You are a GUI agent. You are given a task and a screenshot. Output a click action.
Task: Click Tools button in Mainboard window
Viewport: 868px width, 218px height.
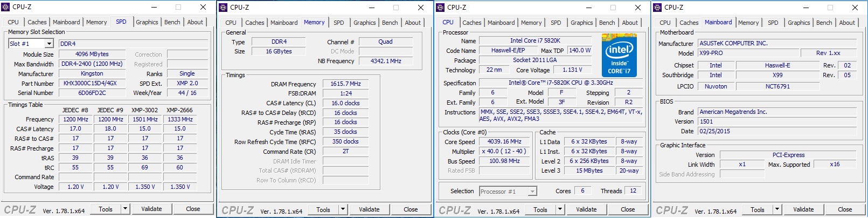[758, 209]
